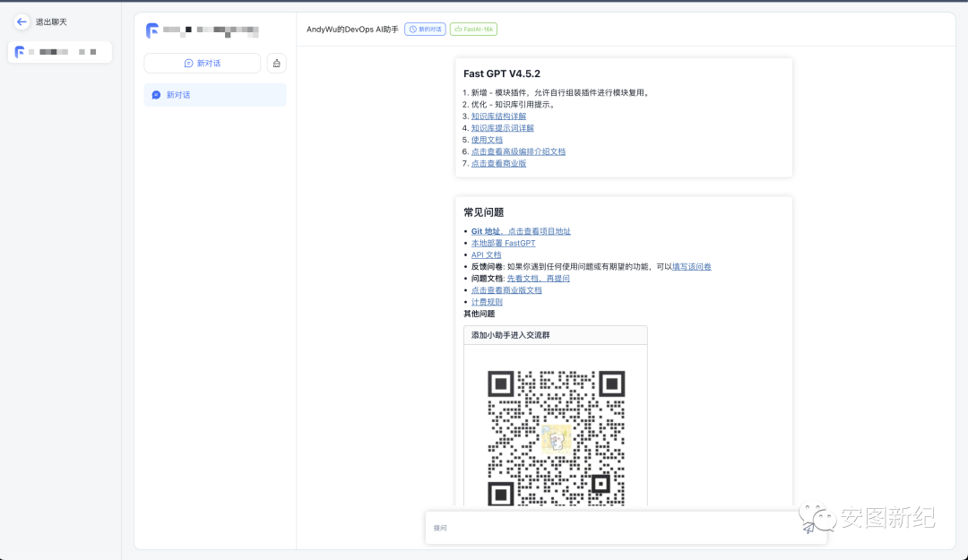Click the app icon in the left app list

[20, 52]
